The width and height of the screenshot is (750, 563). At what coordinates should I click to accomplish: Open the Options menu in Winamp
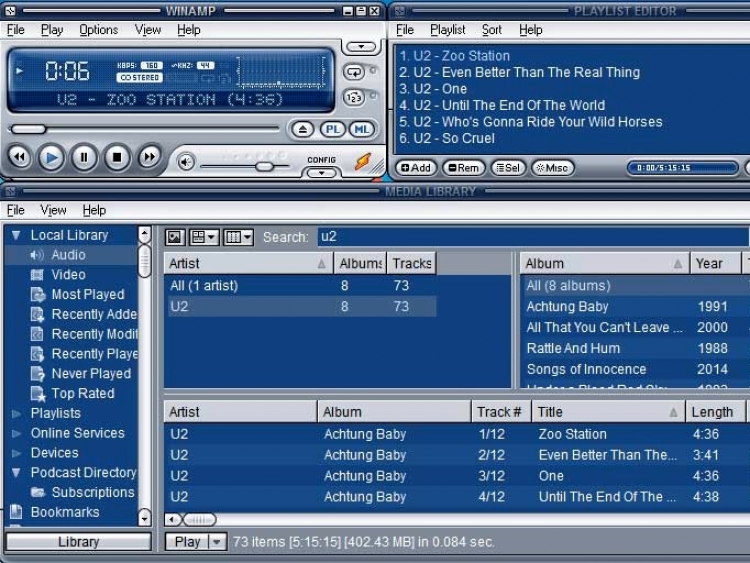98,30
